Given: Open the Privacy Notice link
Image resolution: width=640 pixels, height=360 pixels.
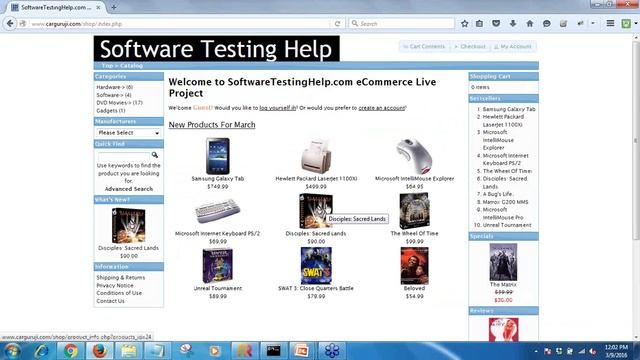Looking at the screenshot, I should pyautogui.click(x=115, y=285).
